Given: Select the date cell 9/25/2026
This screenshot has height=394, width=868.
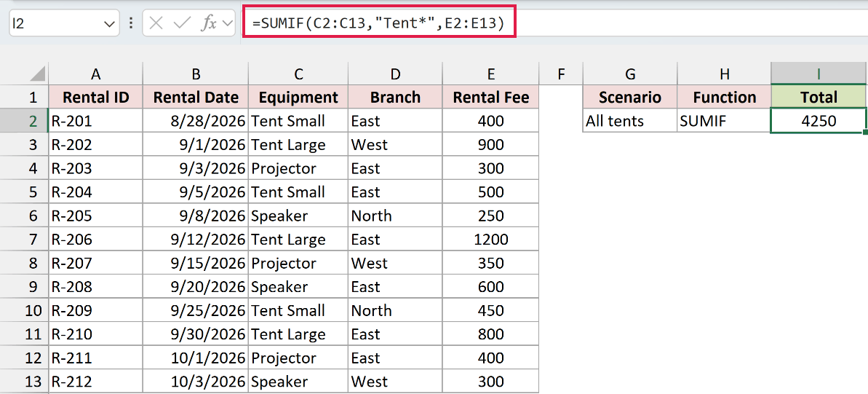Looking at the screenshot, I should coord(196,310).
